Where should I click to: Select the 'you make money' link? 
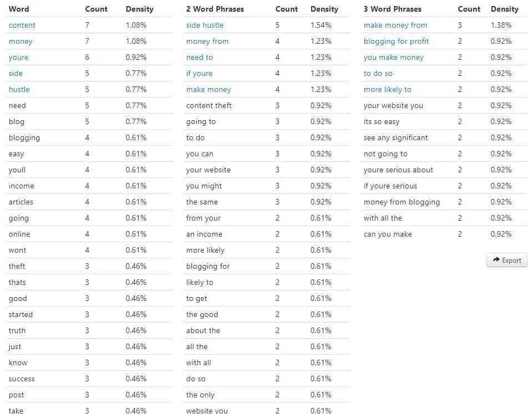(x=393, y=57)
